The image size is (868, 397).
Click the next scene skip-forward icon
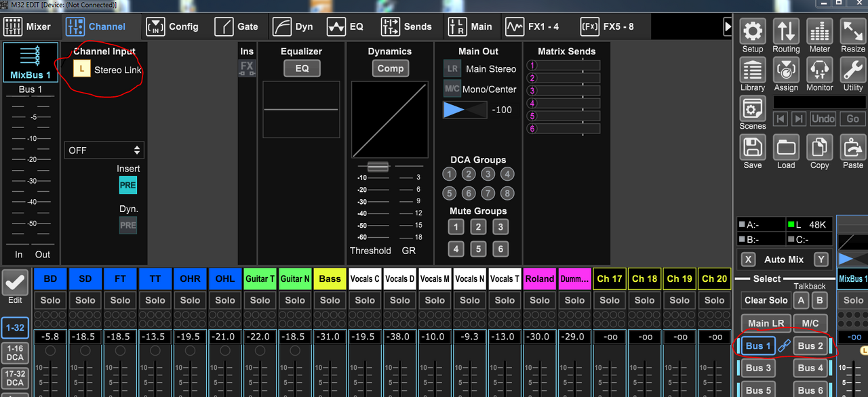coord(799,119)
